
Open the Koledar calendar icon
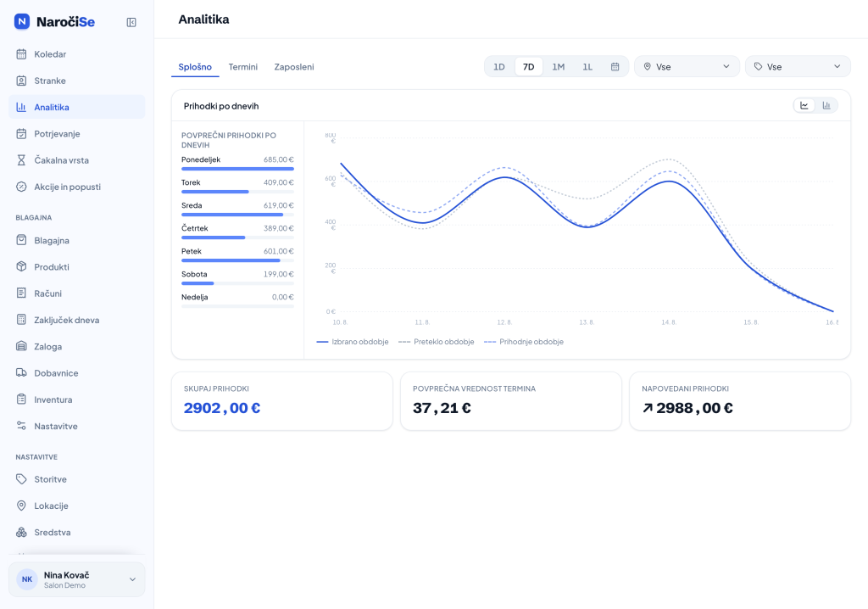21,54
